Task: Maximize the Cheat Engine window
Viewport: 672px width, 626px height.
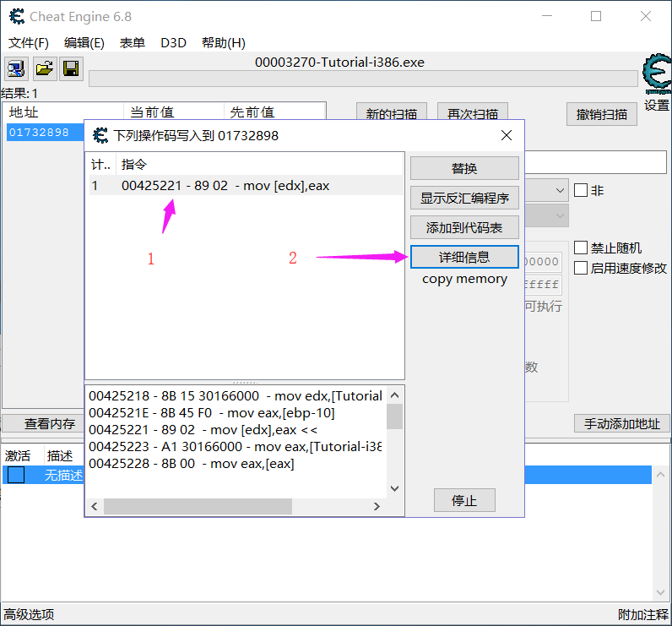Action: tap(596, 16)
